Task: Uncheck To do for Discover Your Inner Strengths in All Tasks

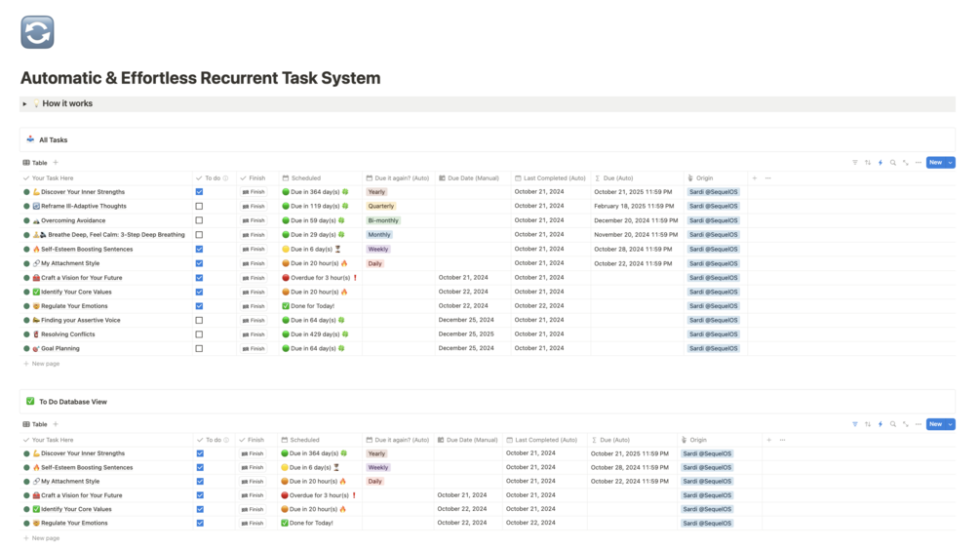Action: (199, 192)
